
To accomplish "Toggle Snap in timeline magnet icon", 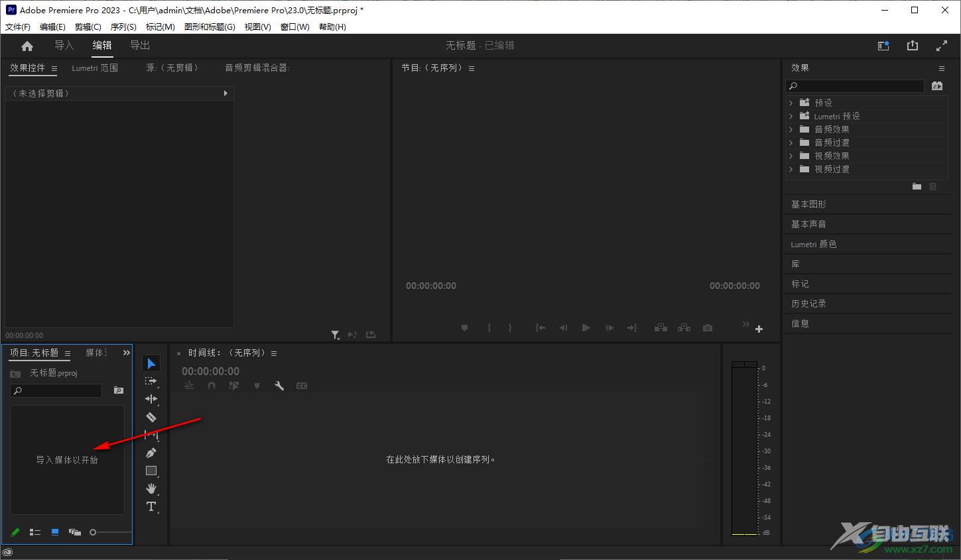I will point(212,386).
